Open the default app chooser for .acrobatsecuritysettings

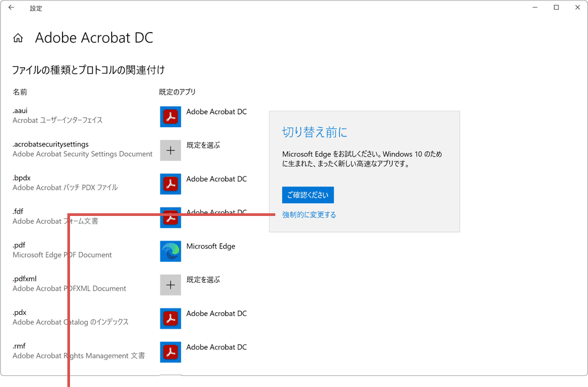[170, 150]
